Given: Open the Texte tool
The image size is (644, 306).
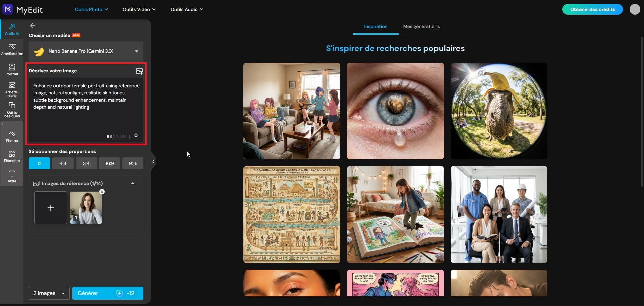Looking at the screenshot, I should 12,176.
